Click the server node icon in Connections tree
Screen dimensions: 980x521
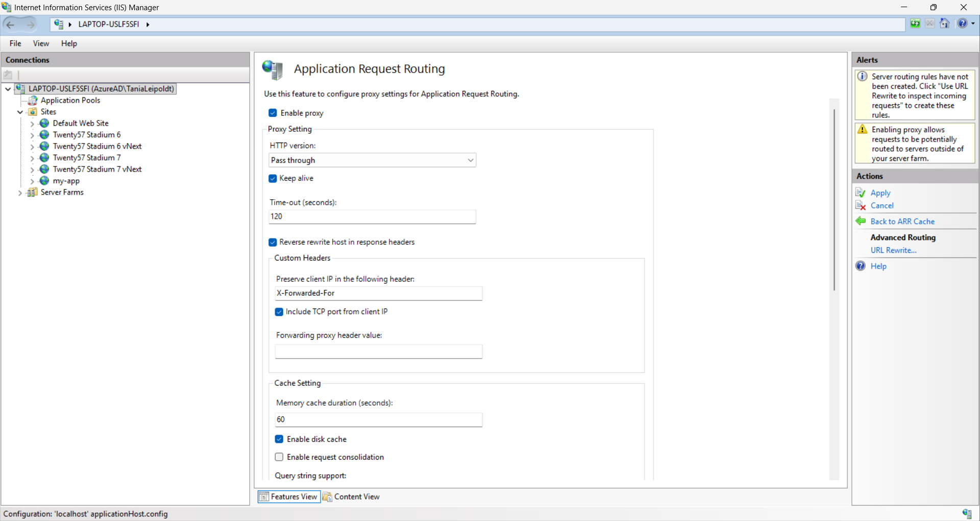20,88
